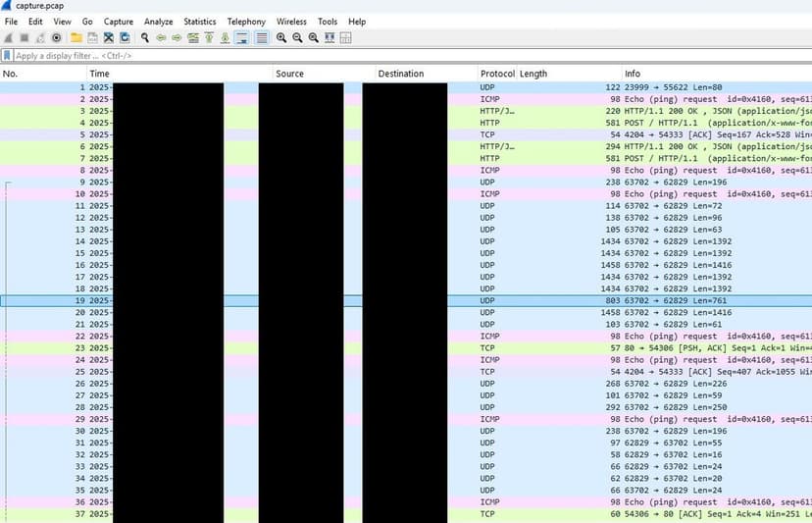Select UDP packet '63702 → 62829 Len=63'
This screenshot has height=523, width=812.
coord(406,230)
